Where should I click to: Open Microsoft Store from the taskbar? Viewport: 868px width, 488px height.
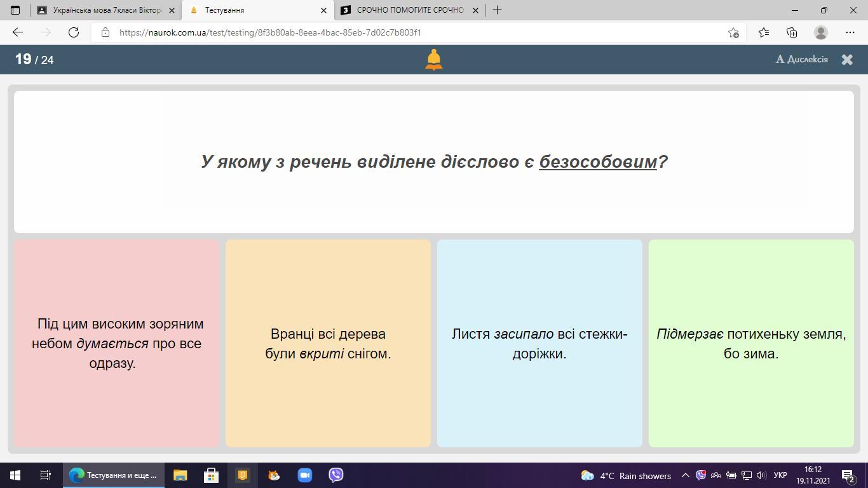(212, 475)
